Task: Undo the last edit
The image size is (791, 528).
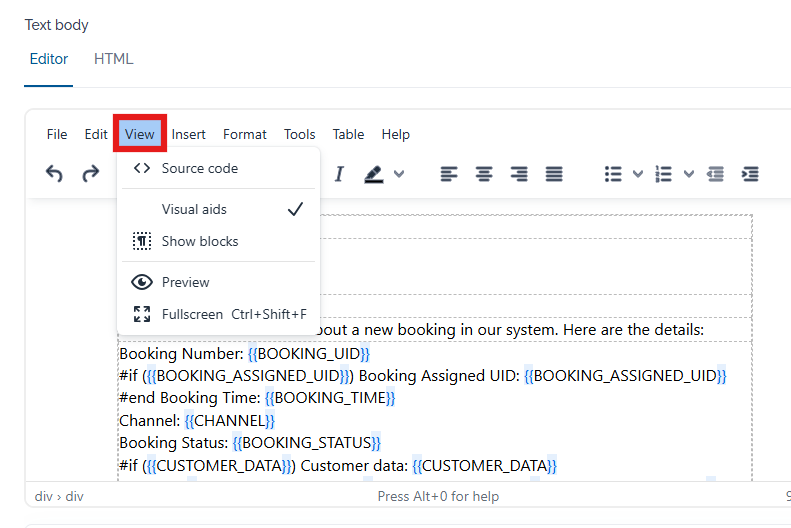Action: 54,174
